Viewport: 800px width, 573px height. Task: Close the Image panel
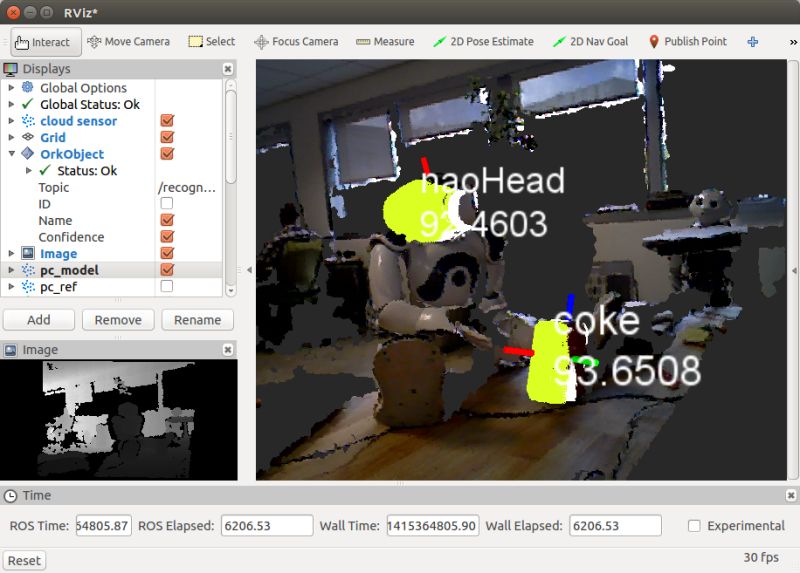point(228,350)
